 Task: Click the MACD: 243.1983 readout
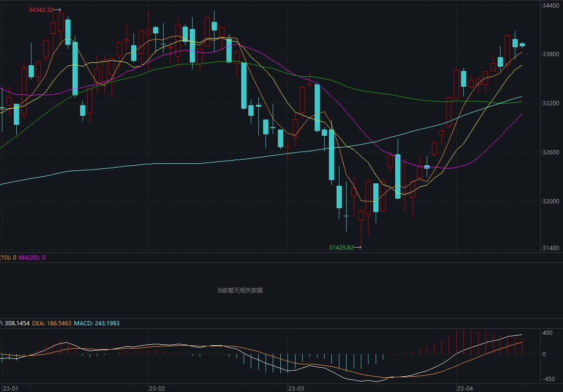point(97,323)
